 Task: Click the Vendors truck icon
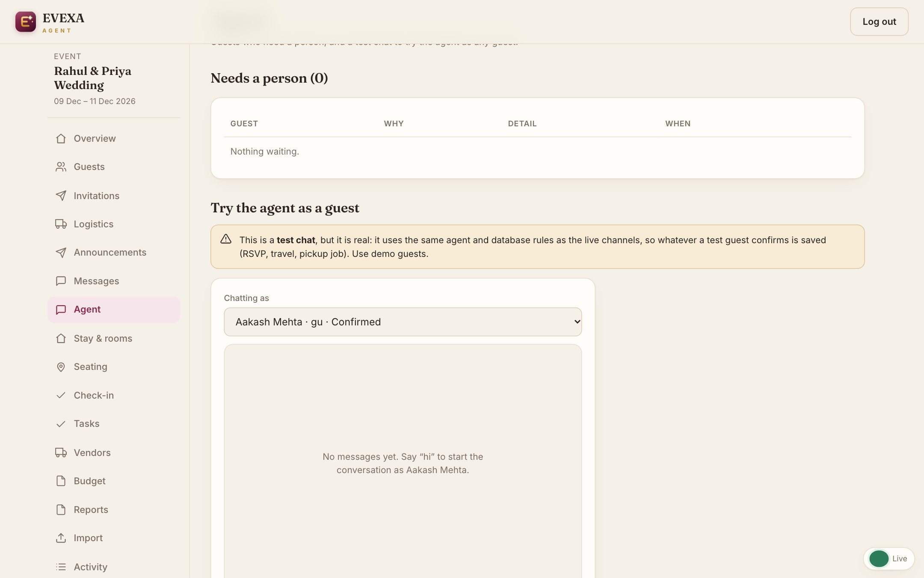[61, 453]
